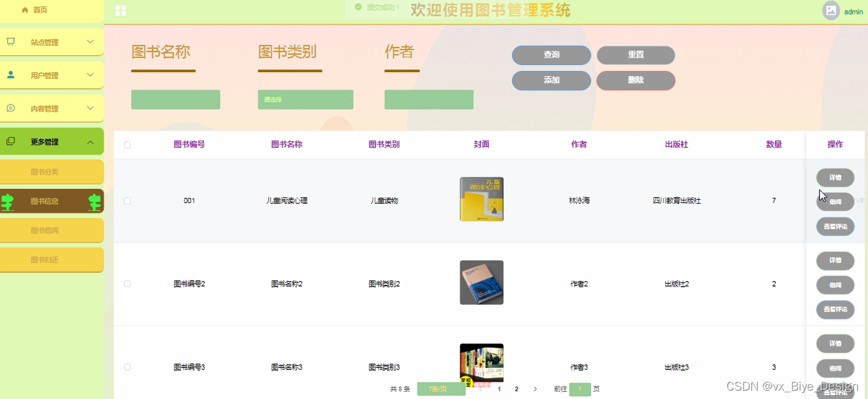Click the 添加 add button
Image resolution: width=868 pixels, height=399 pixels.
(552, 81)
